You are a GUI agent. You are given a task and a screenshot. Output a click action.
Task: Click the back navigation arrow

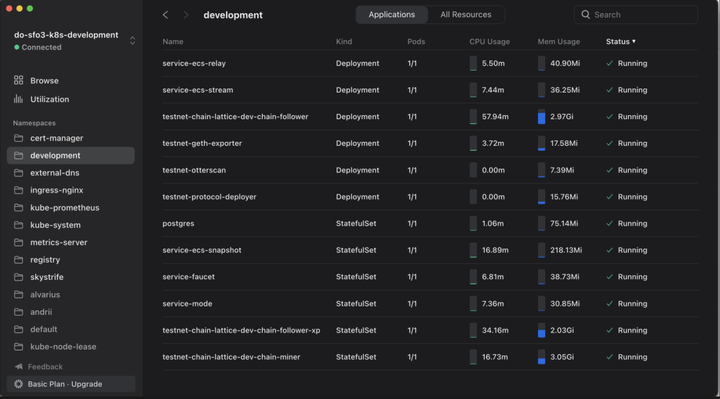point(165,15)
